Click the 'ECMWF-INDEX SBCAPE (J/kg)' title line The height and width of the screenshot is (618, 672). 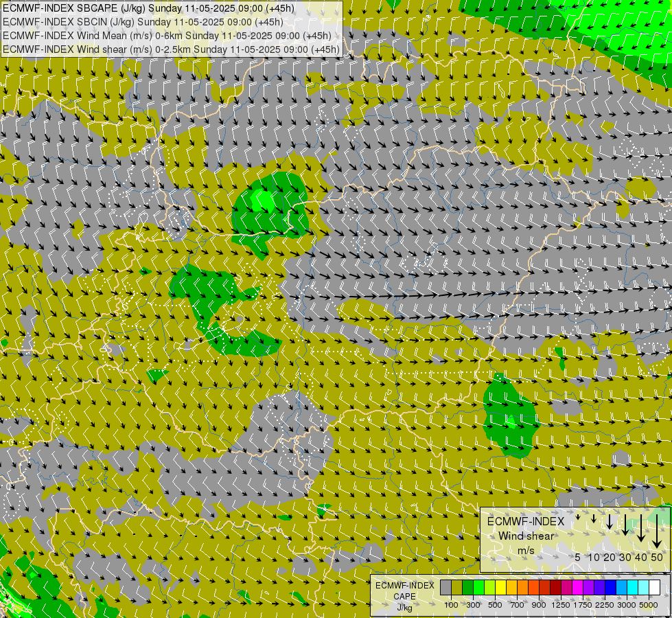148,8
